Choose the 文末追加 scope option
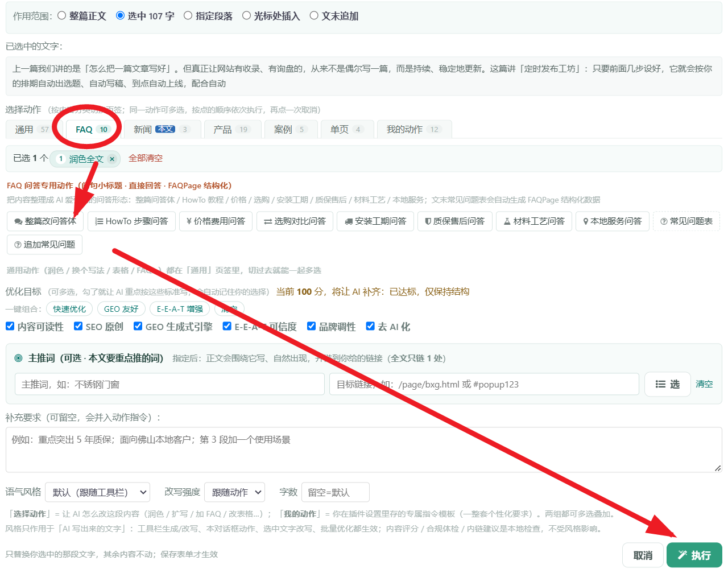The width and height of the screenshot is (728, 573). [x=314, y=16]
